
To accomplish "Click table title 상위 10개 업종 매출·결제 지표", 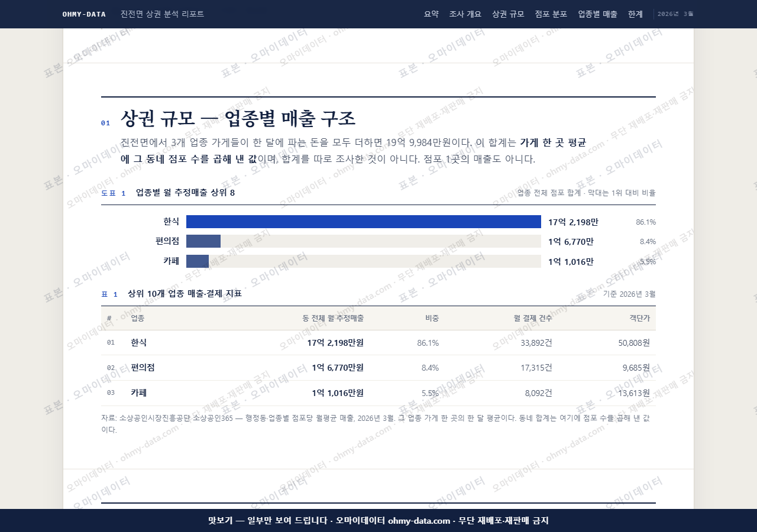I will [185, 293].
